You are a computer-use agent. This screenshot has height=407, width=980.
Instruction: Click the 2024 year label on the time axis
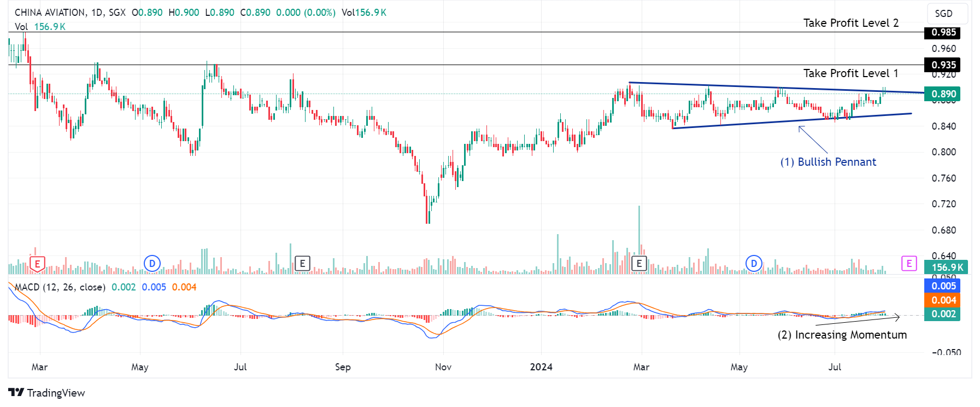point(541,367)
